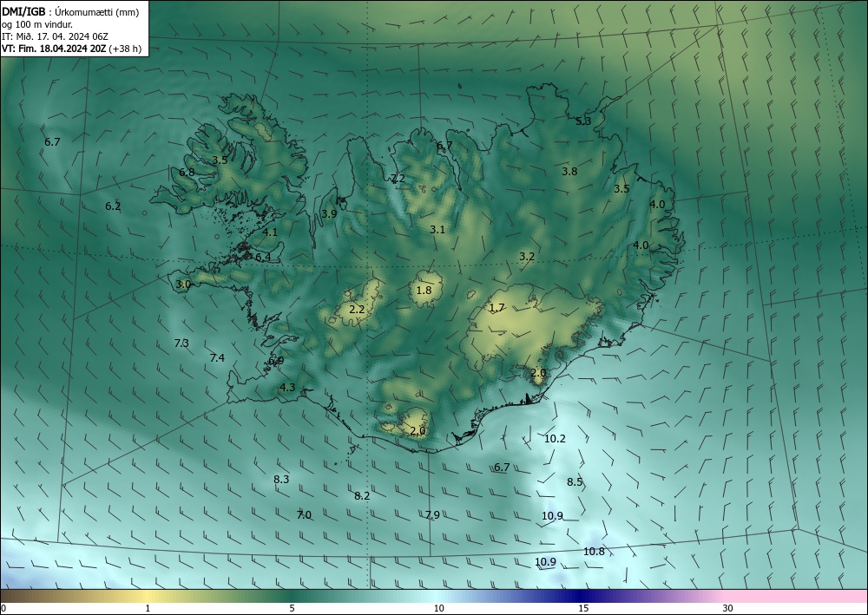The image size is (868, 615).
Task: Click the 3.2 value label
Action: point(527,256)
